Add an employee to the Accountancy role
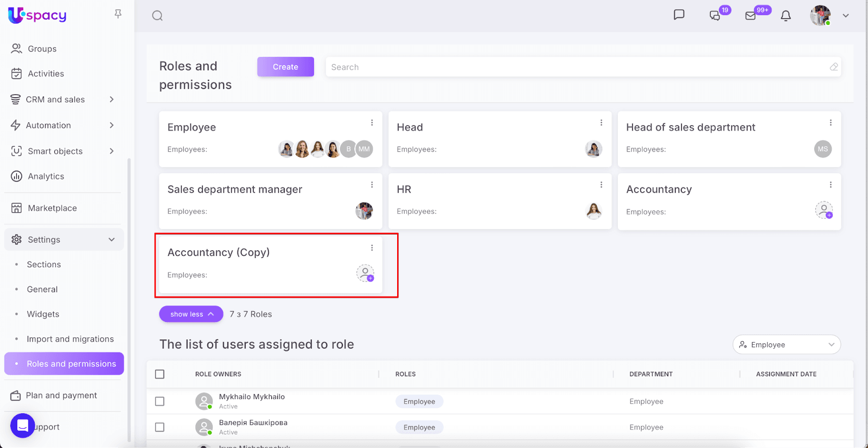This screenshot has height=448, width=868. click(824, 210)
